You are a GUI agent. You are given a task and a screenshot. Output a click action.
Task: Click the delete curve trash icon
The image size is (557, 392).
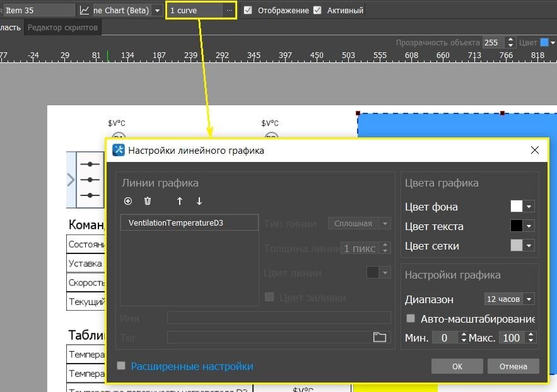click(x=148, y=201)
